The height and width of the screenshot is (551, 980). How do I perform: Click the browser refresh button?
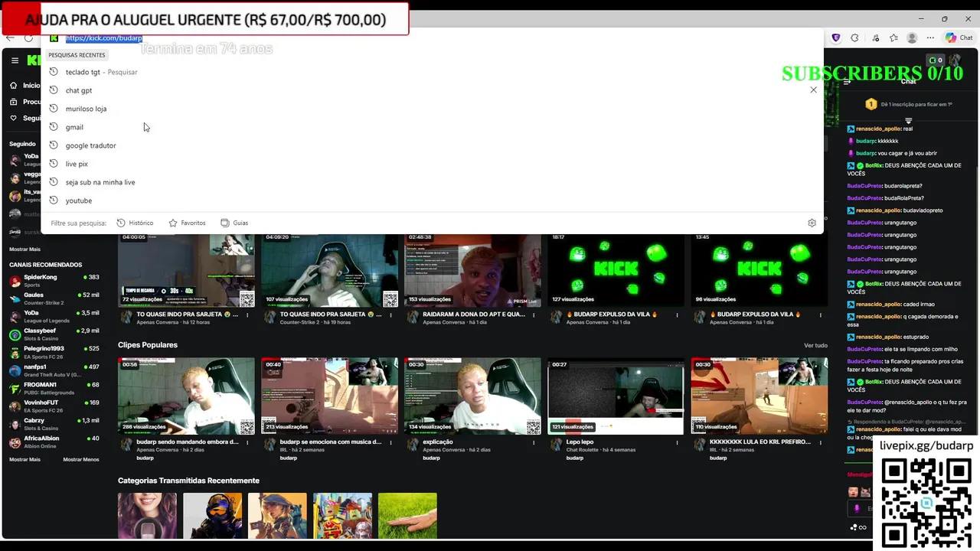tap(29, 38)
